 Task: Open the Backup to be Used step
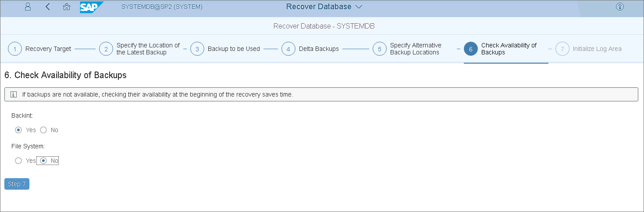(234, 49)
